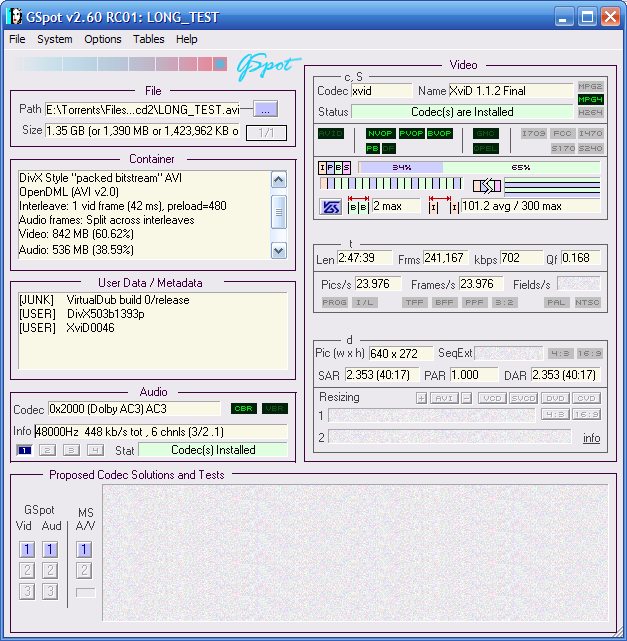Click the Container list scroll down arrow
The height and width of the screenshot is (641, 627).
pyautogui.click(x=279, y=251)
